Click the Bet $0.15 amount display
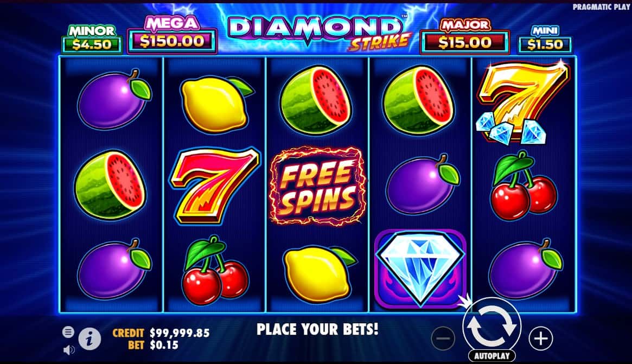This screenshot has height=364, width=632. pyautogui.click(x=153, y=345)
